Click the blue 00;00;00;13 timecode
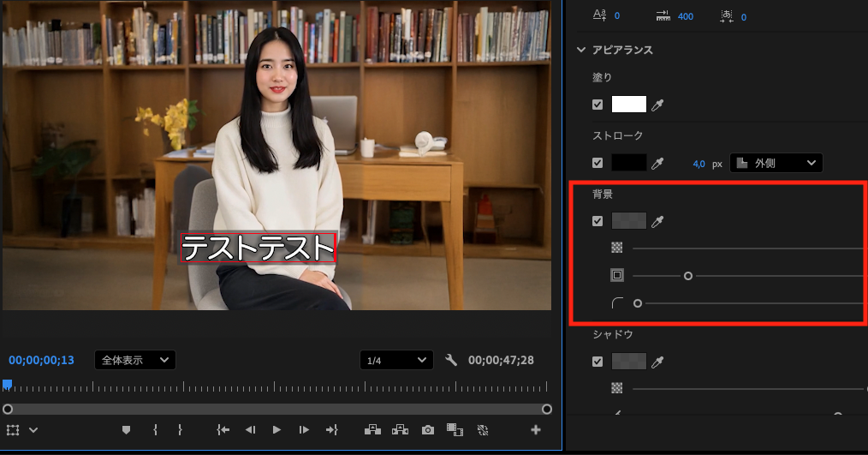 click(x=42, y=360)
